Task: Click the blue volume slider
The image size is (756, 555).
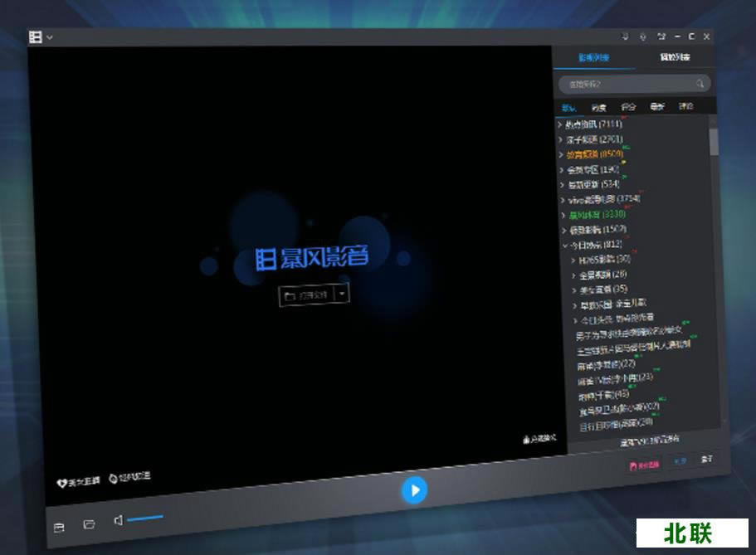Action: pyautogui.click(x=146, y=518)
